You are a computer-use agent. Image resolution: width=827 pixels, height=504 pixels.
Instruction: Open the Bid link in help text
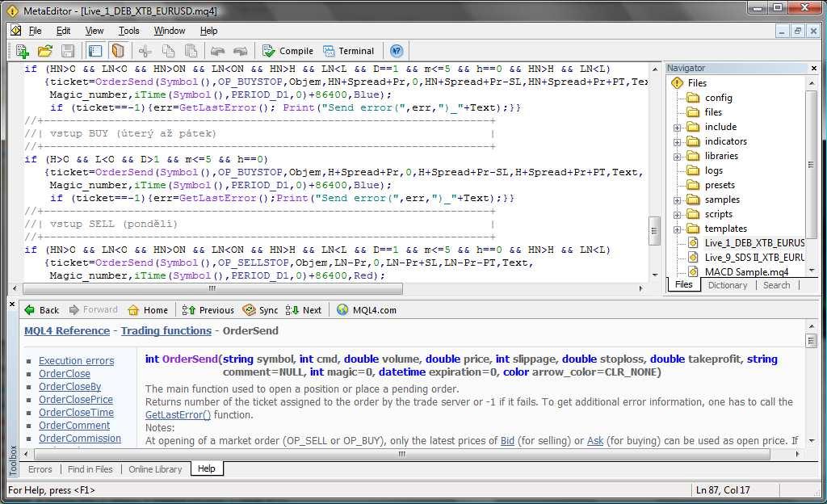tap(507, 441)
